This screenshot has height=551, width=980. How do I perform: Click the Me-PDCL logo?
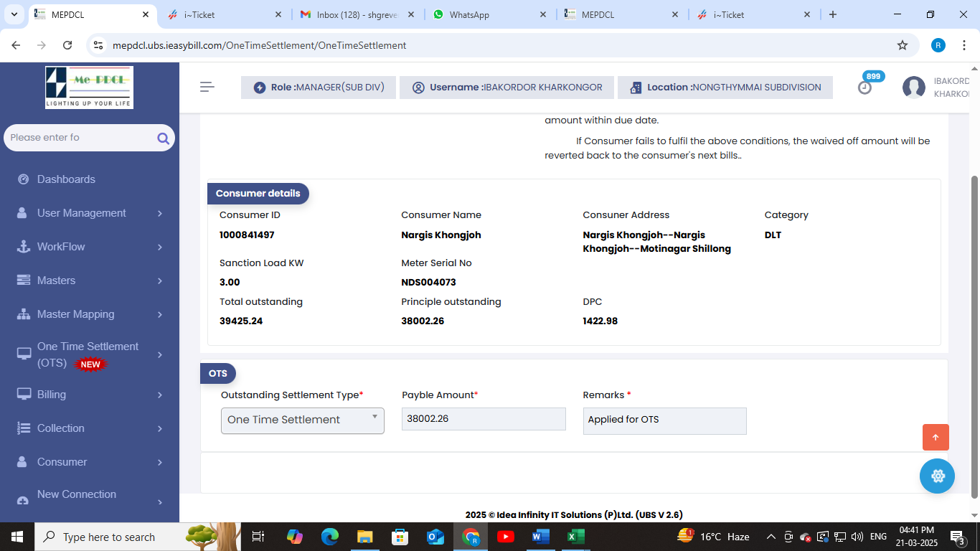[89, 88]
